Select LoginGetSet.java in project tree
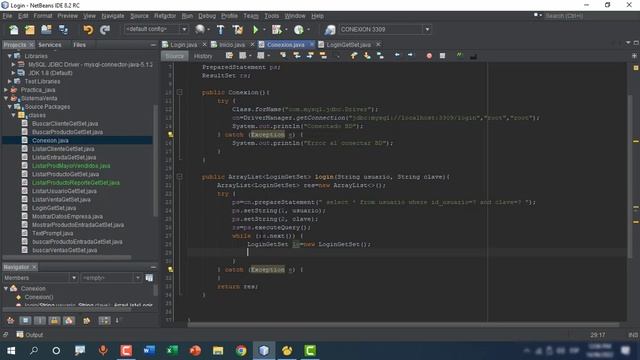Viewport: 640px width, 360px height. (54, 208)
